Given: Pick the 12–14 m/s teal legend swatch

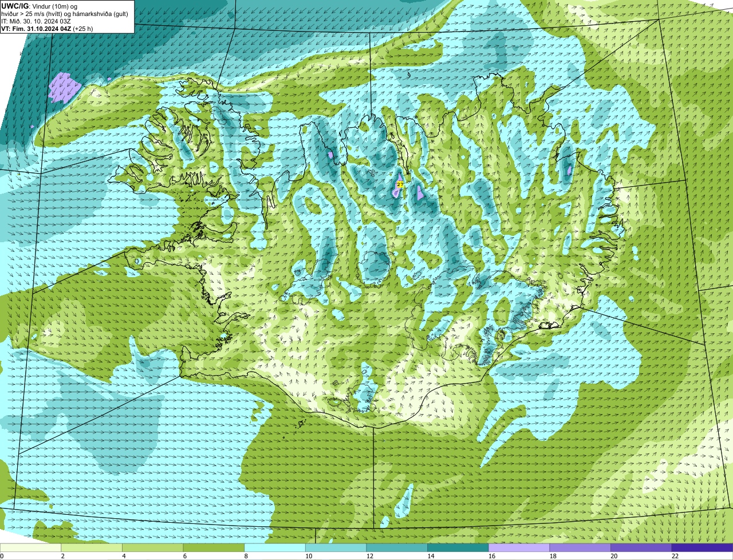Looking at the screenshot, I should (397, 547).
